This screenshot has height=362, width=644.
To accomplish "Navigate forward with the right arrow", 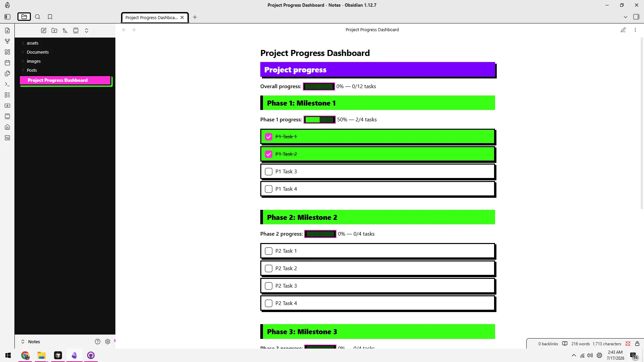I will (x=133, y=30).
